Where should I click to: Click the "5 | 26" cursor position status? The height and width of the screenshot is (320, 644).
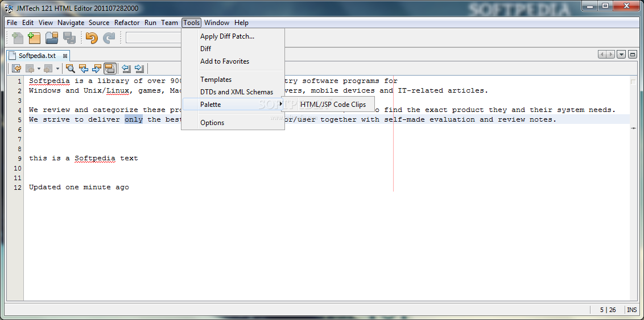606,310
